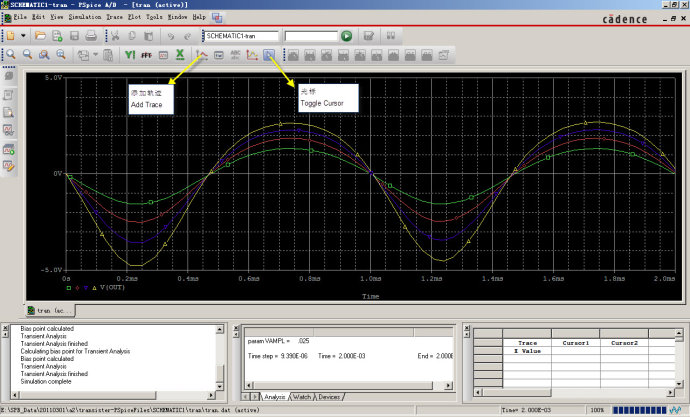Open the Trace menu
Screen dimensions: 690x417
[x=116, y=17]
